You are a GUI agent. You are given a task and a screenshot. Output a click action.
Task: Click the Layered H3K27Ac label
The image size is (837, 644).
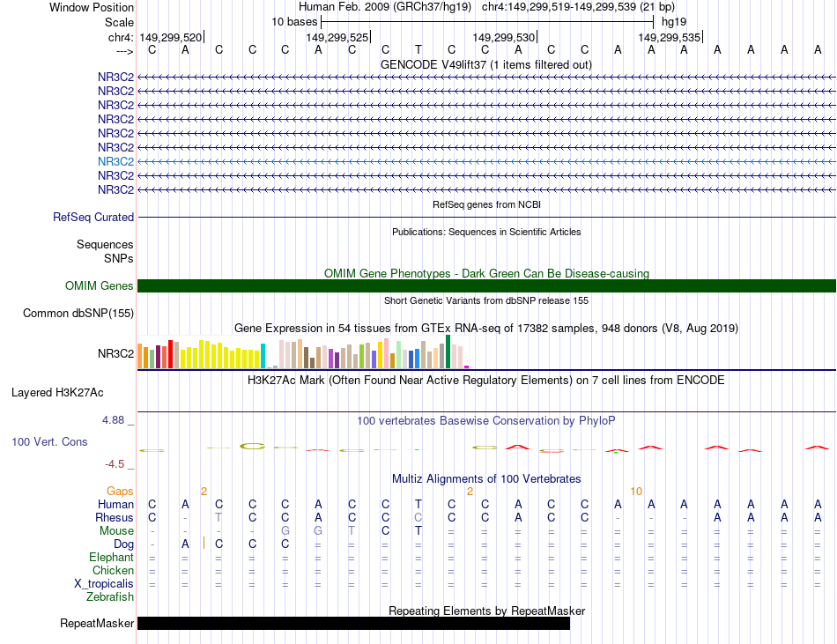pos(57,393)
